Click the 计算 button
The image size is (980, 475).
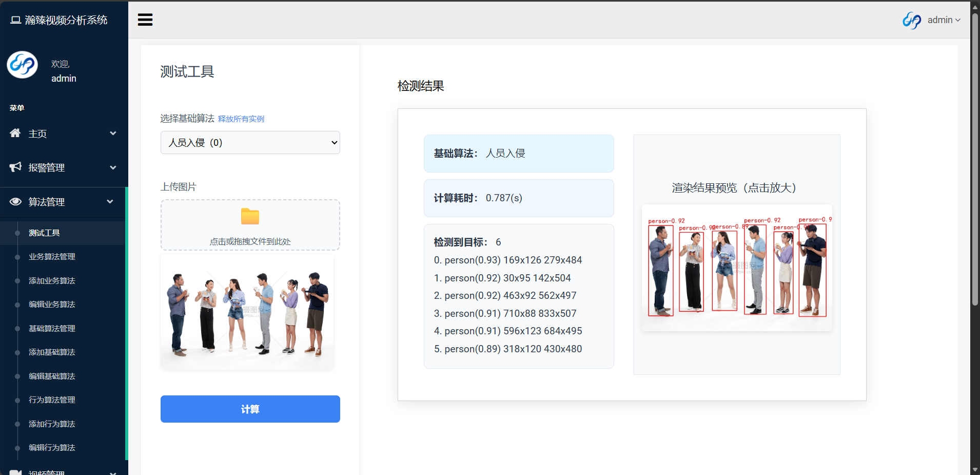click(x=250, y=409)
